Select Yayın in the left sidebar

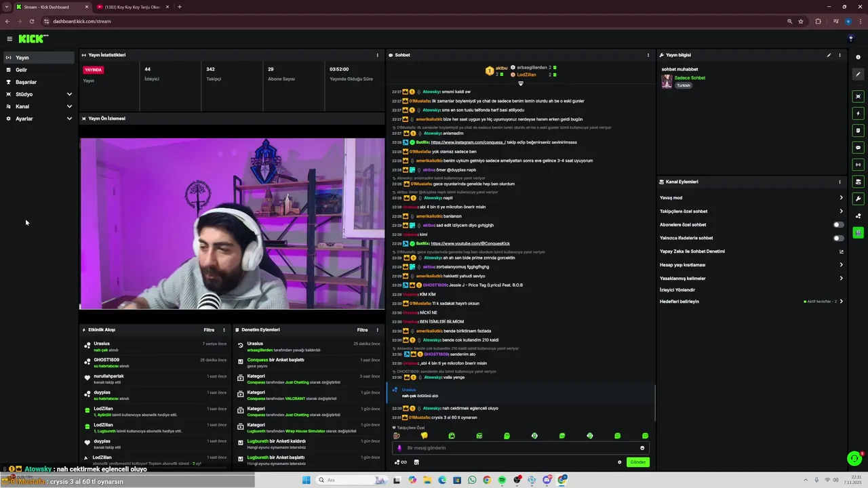click(x=39, y=58)
